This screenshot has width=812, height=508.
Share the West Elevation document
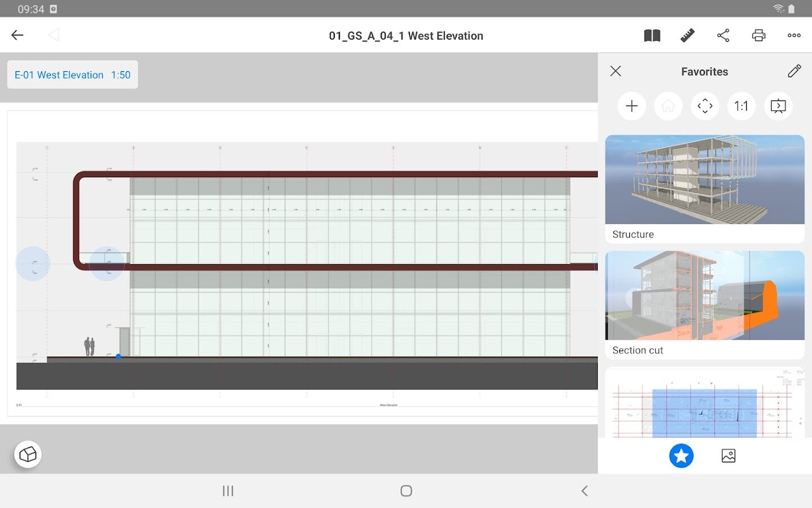723,36
